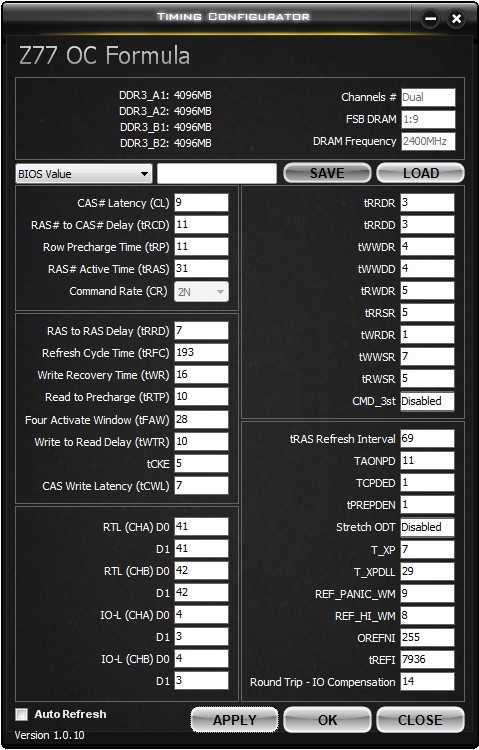Click the CMD_3st Disabled field
Image resolution: width=479 pixels, height=750 pixels.
click(427, 401)
